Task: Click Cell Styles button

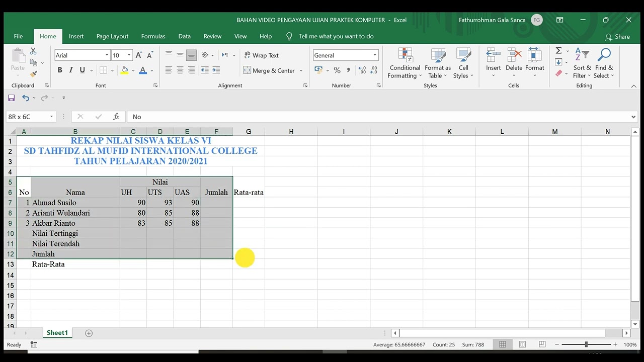Action: click(x=463, y=63)
